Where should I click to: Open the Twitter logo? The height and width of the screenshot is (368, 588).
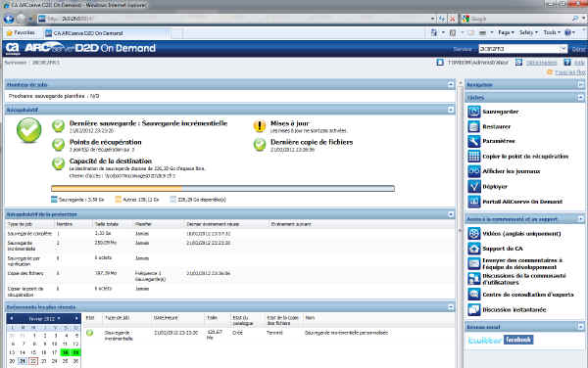[485, 340]
